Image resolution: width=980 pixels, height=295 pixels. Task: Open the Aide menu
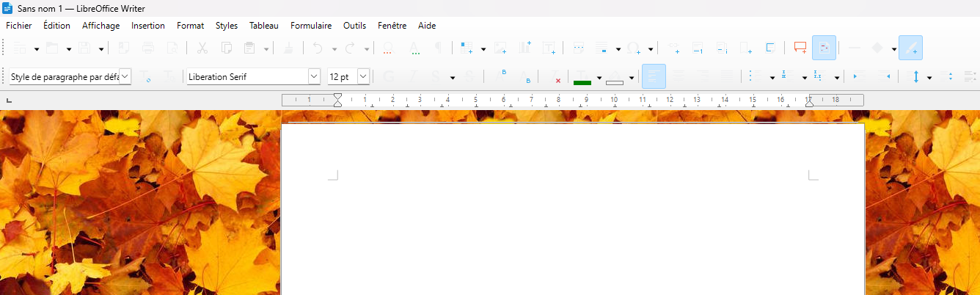[x=427, y=26]
